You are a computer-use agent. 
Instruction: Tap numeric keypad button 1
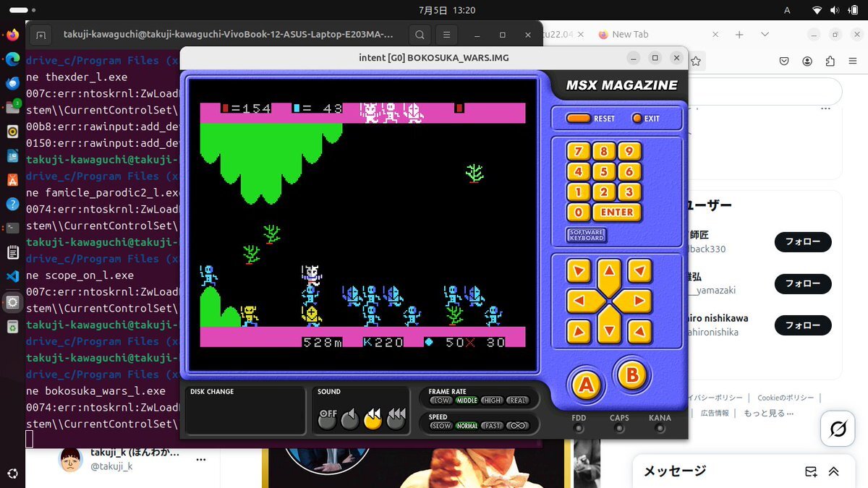point(578,192)
